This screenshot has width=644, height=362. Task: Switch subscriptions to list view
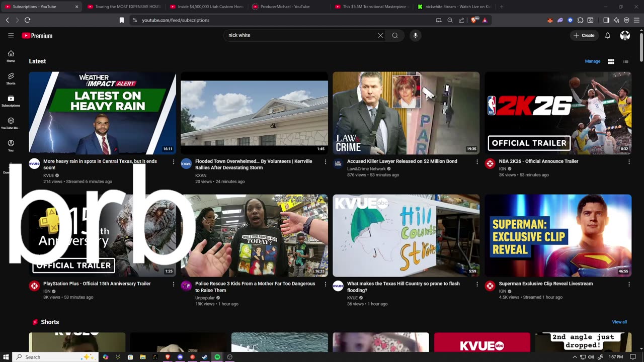tap(625, 61)
